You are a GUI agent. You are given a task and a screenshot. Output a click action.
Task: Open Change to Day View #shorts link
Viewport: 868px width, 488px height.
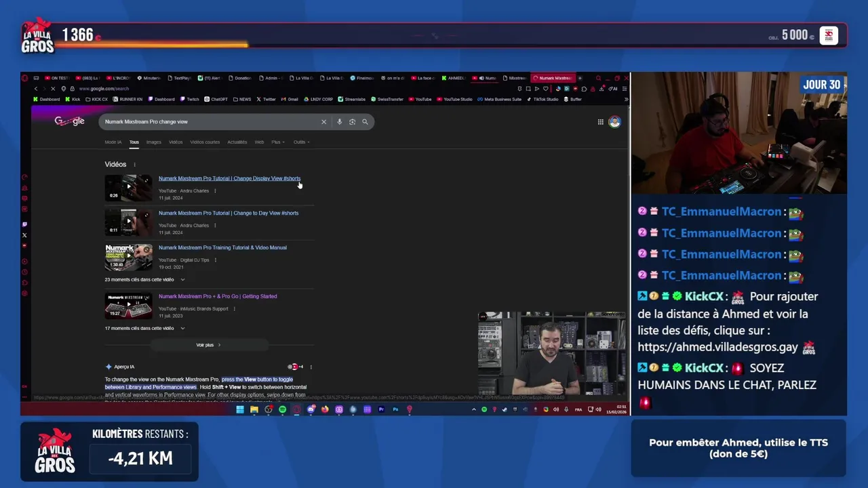pyautogui.click(x=229, y=213)
